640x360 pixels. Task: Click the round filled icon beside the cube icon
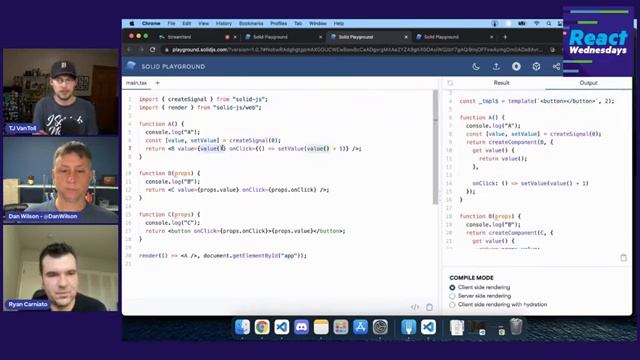(x=516, y=67)
